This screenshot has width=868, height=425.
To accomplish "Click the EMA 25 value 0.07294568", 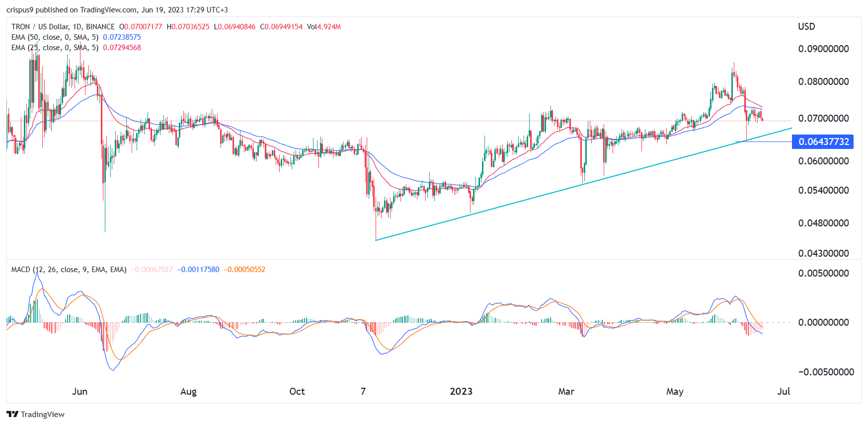I will (x=122, y=48).
